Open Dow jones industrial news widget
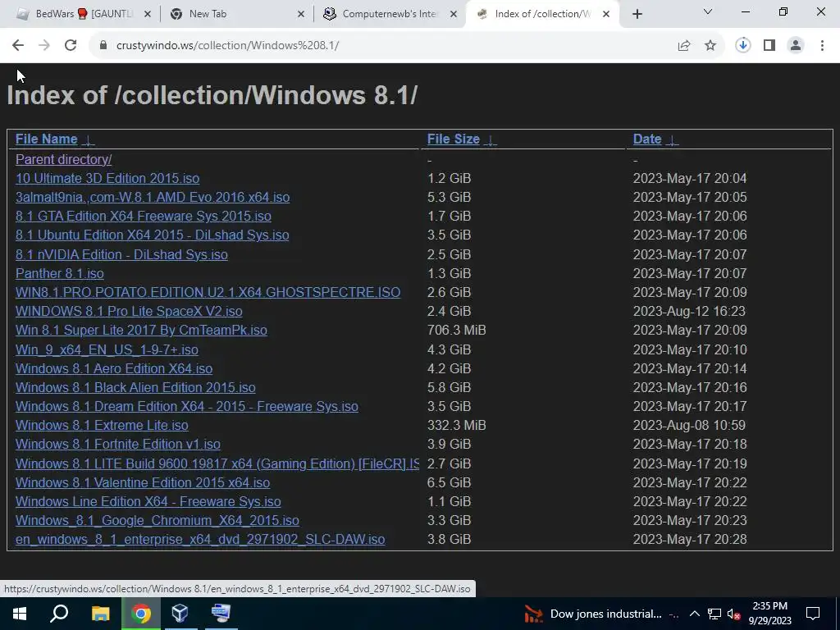This screenshot has height=630, width=840. click(601, 614)
